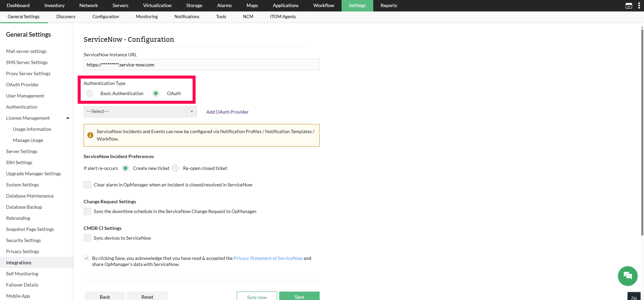Screen dimensions: 644x300
Task: Open OAuth Provider in sidebar
Action: [23, 85]
